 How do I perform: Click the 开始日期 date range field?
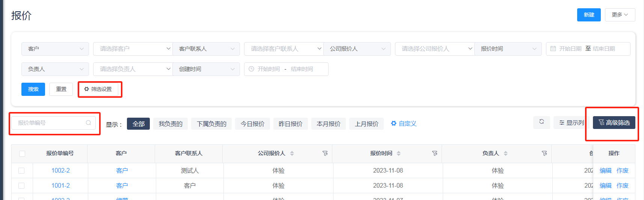pyautogui.click(x=570, y=49)
